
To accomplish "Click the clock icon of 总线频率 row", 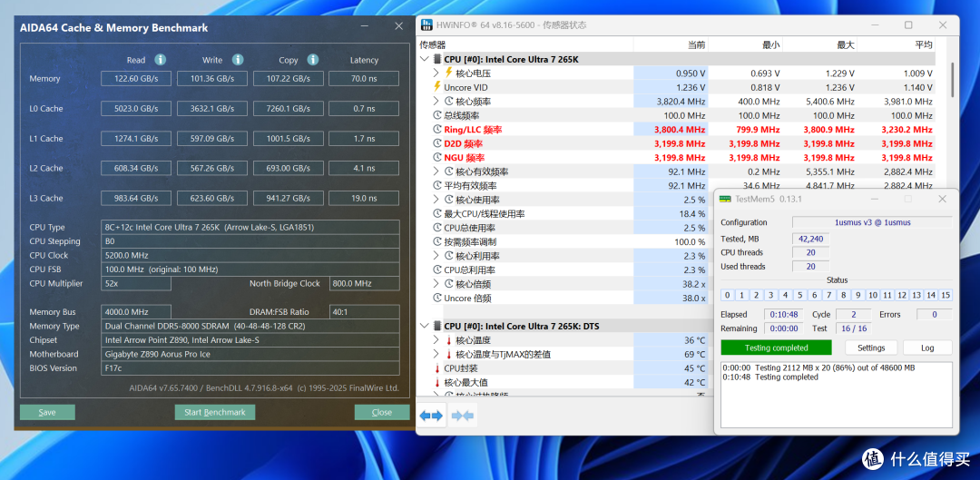I will (x=437, y=115).
